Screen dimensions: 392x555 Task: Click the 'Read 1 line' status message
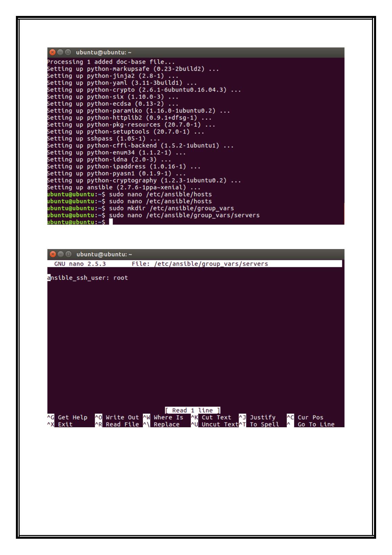coord(193,410)
